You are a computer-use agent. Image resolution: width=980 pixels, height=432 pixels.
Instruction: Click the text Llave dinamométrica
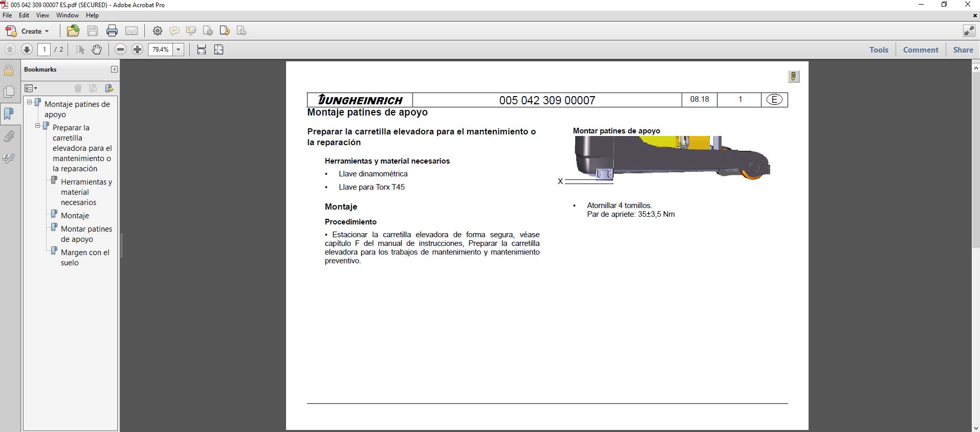[373, 174]
